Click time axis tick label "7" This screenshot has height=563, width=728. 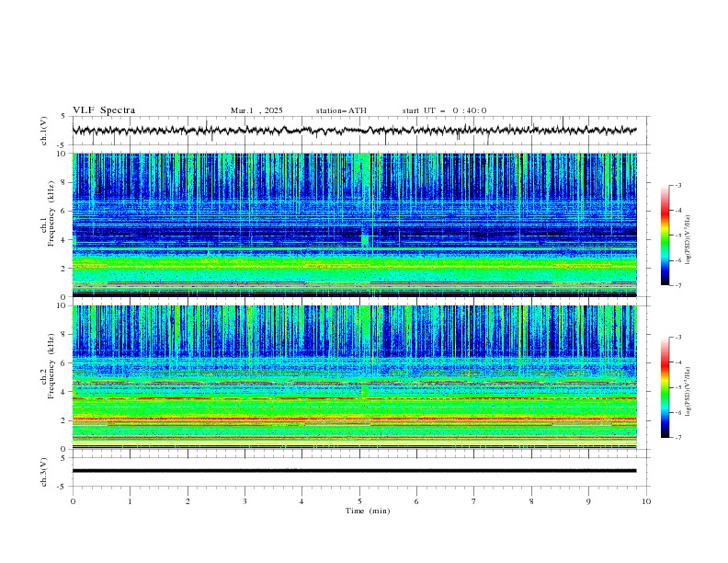tap(474, 501)
